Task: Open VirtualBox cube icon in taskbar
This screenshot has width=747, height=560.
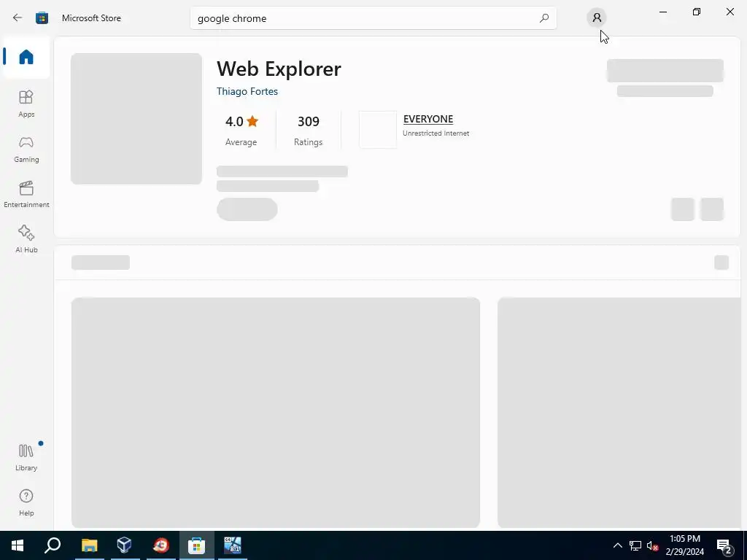Action: pos(124,545)
